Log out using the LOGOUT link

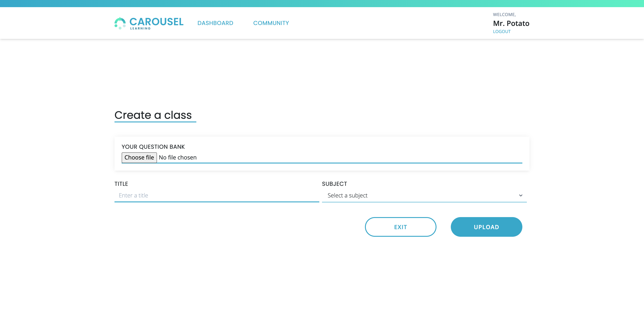502,31
